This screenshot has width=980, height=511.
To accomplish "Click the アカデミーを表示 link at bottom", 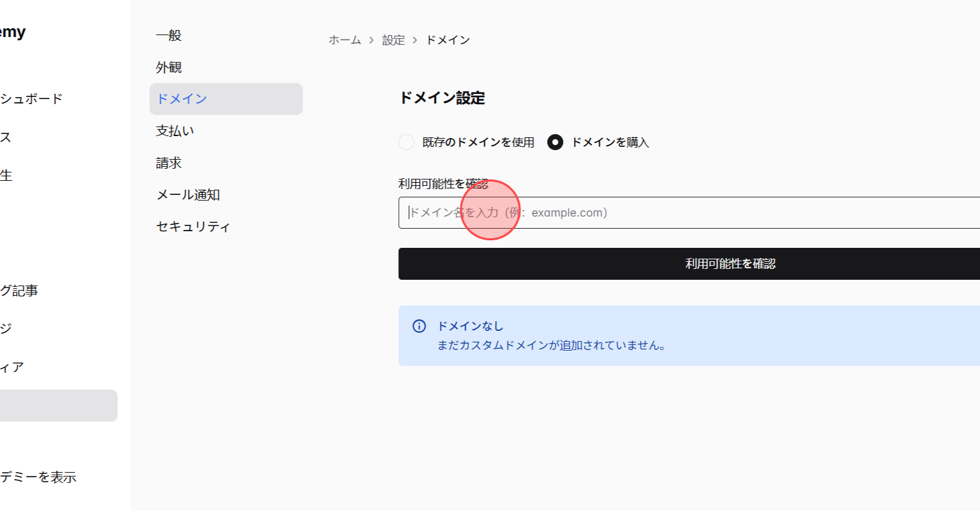I will pyautogui.click(x=38, y=477).
